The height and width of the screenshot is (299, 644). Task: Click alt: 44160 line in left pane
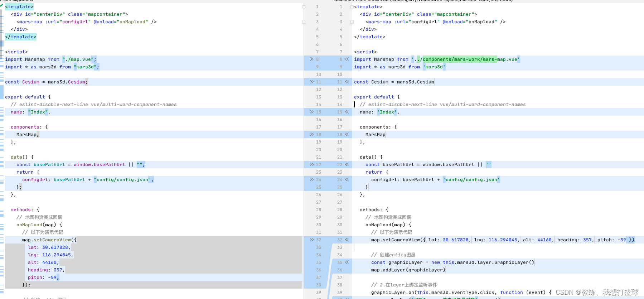pyautogui.click(x=44, y=262)
